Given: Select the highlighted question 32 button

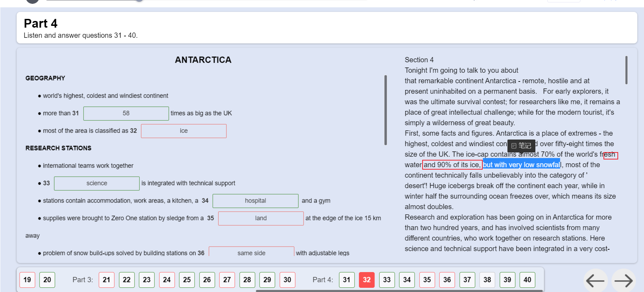Looking at the screenshot, I should 367,280.
